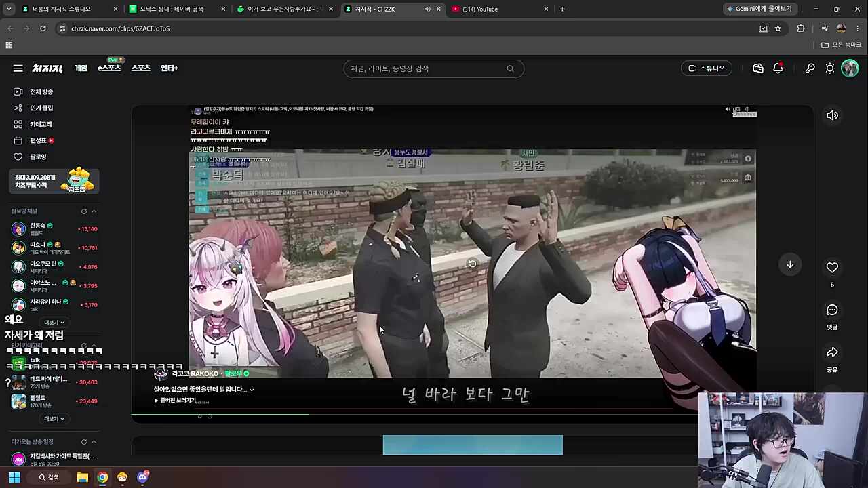Focus the channel search field
The width and height of the screenshot is (868, 488).
[x=433, y=68]
